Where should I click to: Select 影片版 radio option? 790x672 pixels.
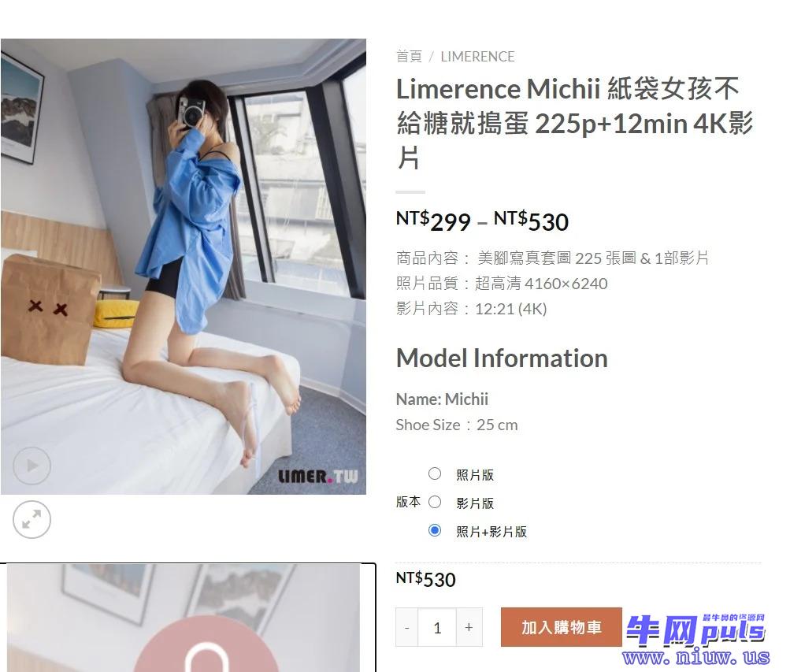[434, 502]
